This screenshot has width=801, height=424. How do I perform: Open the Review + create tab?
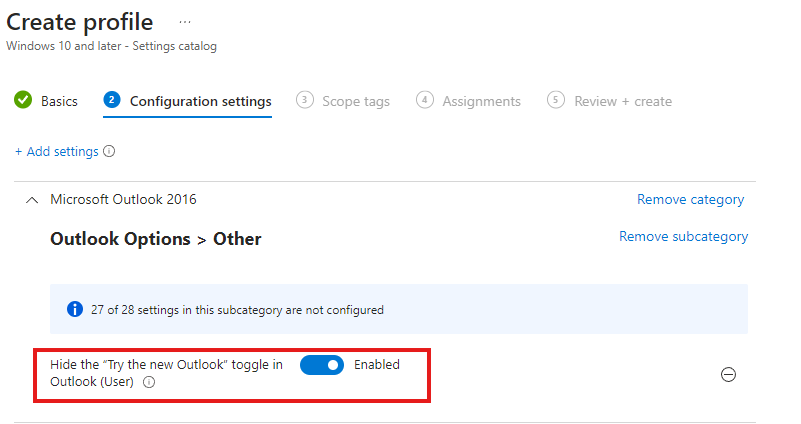[x=623, y=101]
